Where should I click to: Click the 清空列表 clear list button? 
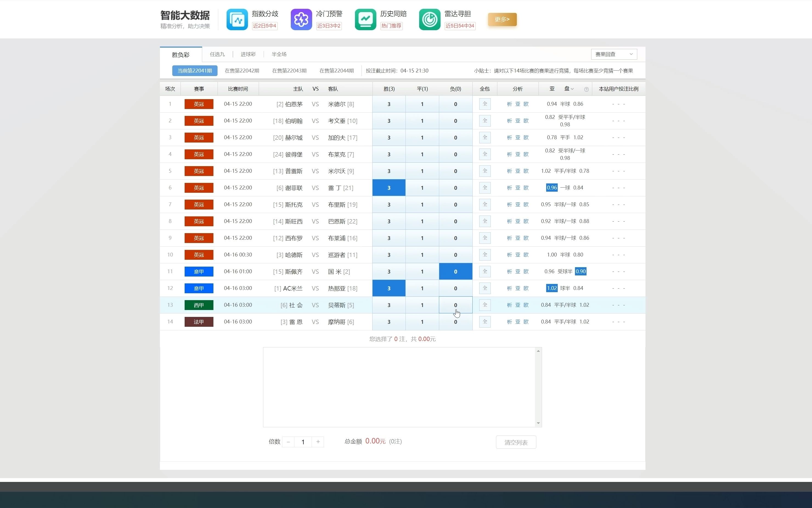(x=516, y=442)
